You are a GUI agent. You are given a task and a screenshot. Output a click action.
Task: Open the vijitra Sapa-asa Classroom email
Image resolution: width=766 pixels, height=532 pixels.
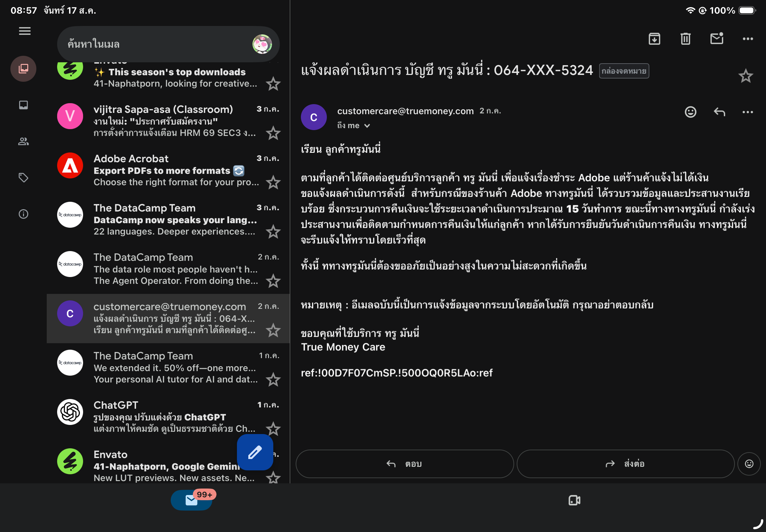168,121
